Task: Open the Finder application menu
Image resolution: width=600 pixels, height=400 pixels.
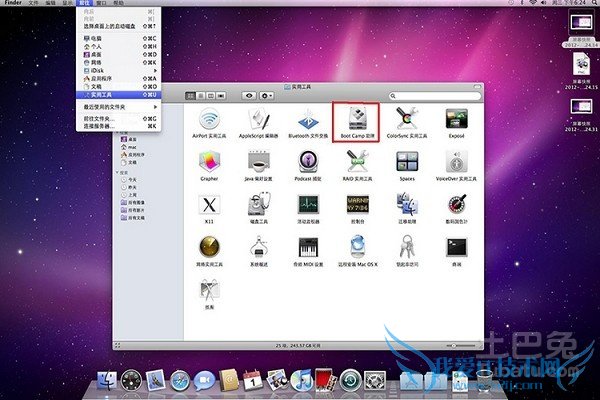Action: (13, 3)
